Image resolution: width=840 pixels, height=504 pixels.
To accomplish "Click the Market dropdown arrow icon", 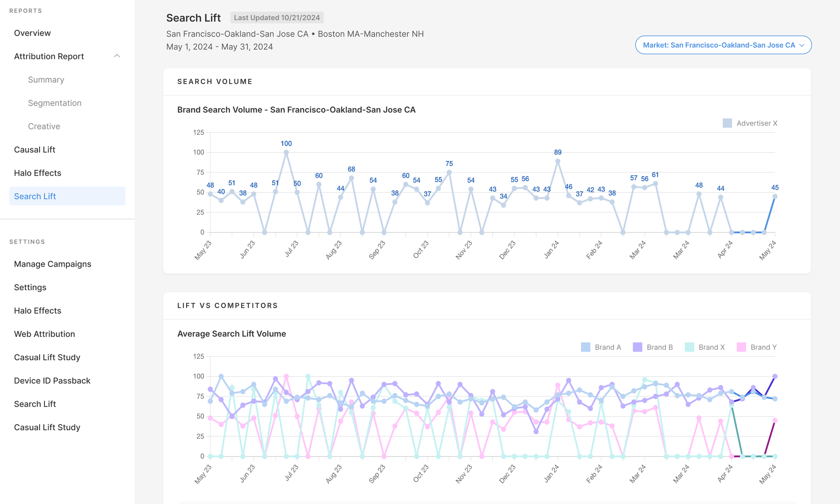I will [802, 45].
